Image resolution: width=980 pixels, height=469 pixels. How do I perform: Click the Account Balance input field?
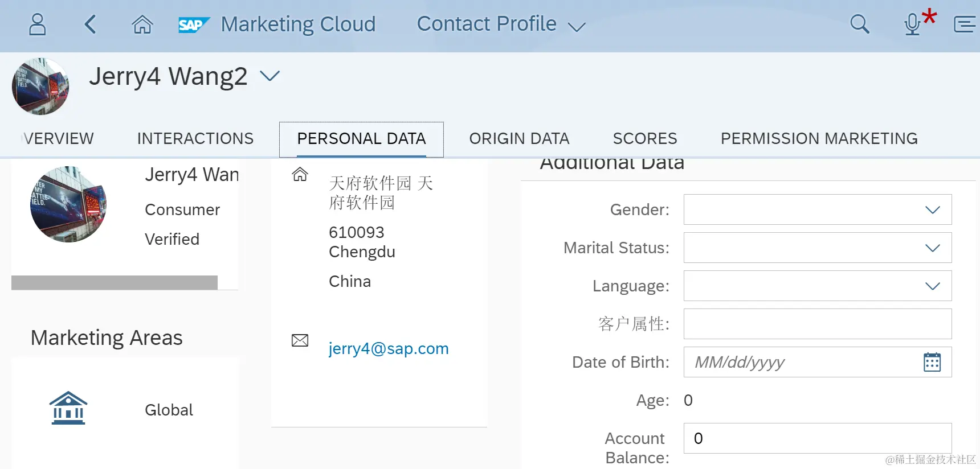pos(818,438)
